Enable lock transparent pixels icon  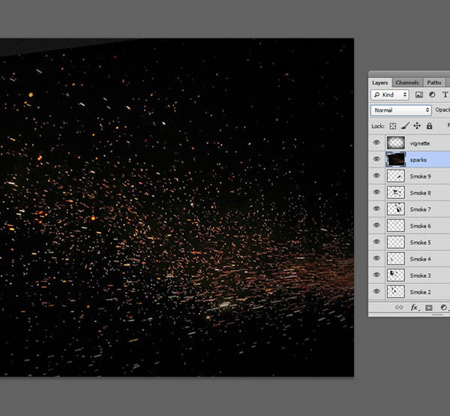click(393, 126)
